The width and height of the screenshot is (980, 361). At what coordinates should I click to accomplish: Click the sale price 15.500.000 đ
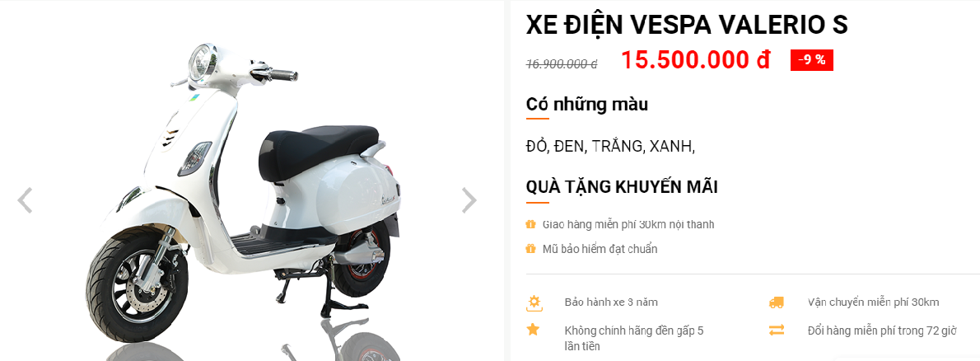695,60
